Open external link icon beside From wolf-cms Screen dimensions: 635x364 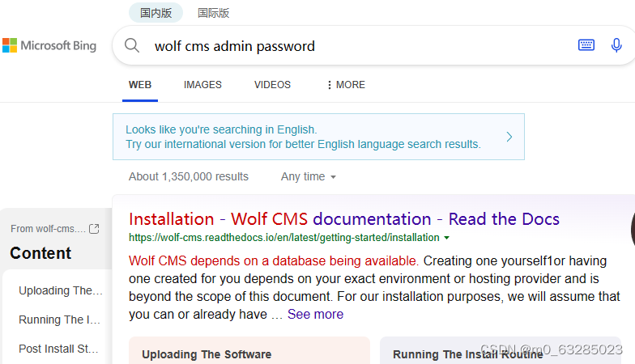click(x=94, y=229)
